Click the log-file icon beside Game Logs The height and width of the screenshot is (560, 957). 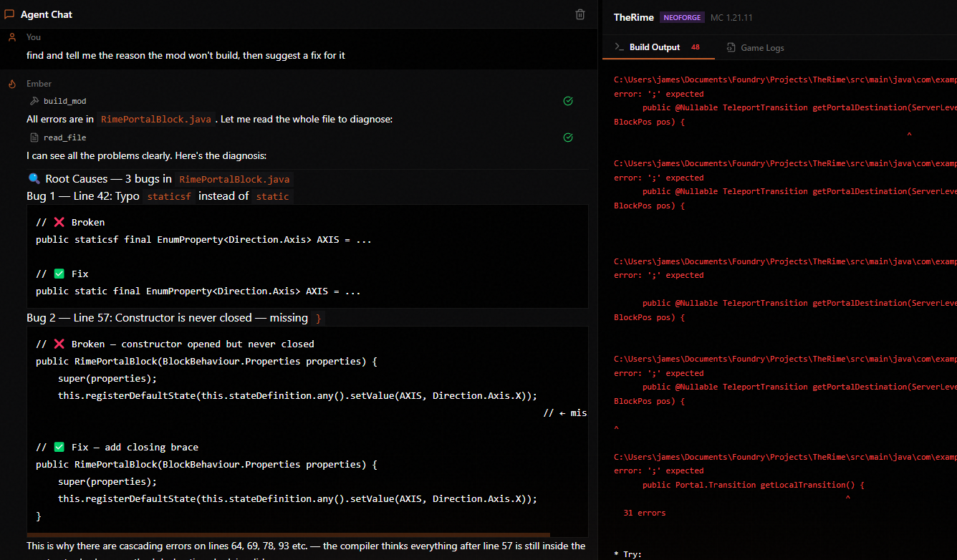click(x=731, y=47)
